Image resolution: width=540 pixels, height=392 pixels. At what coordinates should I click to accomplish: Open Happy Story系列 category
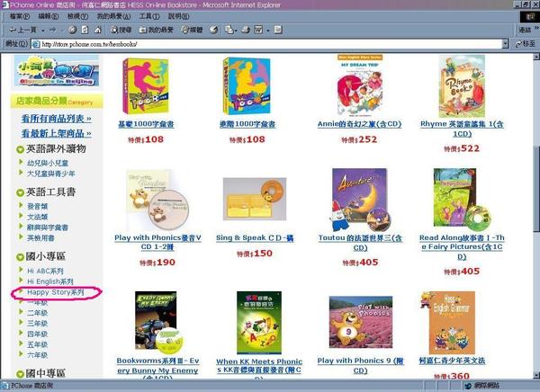point(56,292)
